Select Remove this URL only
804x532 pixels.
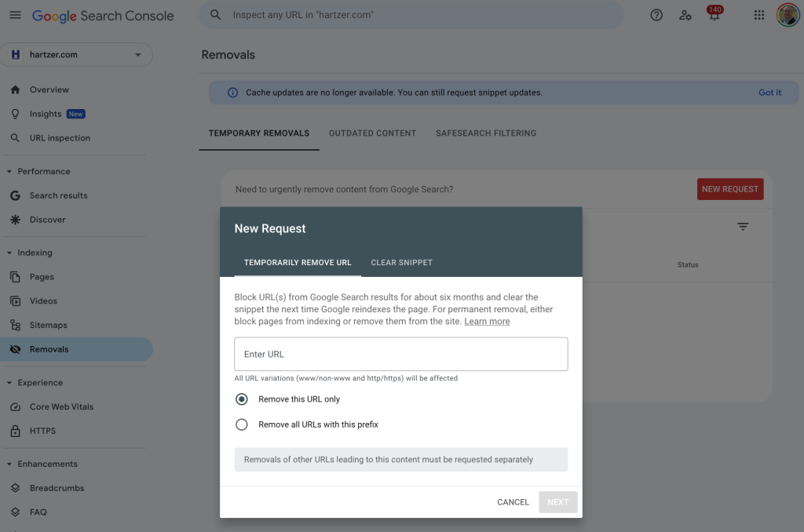coord(242,399)
